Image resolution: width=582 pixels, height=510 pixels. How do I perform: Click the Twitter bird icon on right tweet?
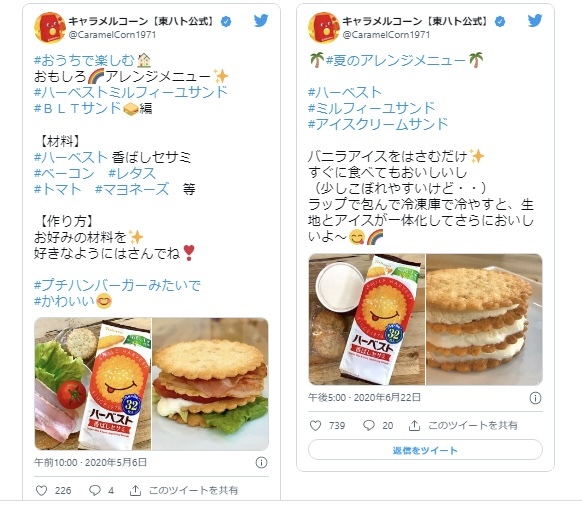(535, 21)
